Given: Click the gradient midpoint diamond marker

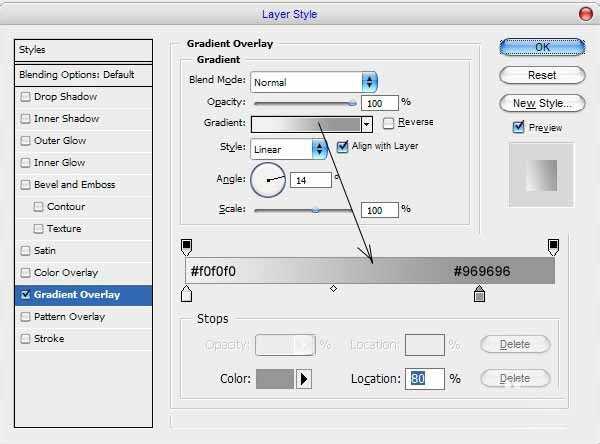Looking at the screenshot, I should tap(333, 288).
